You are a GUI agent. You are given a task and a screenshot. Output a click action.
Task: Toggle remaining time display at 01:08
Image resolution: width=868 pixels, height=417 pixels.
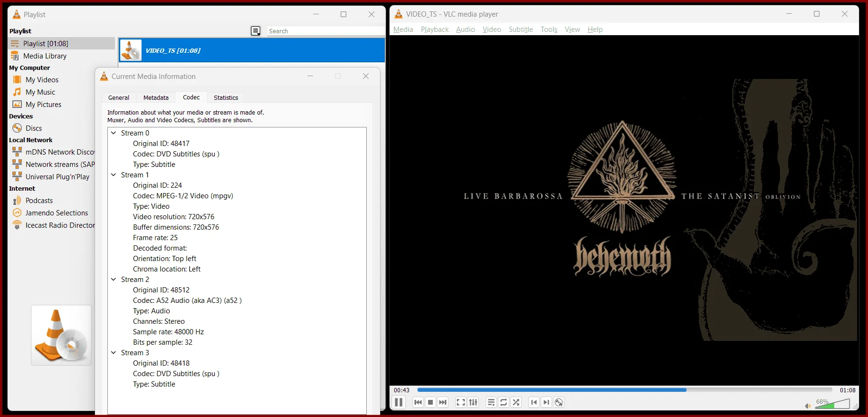848,390
